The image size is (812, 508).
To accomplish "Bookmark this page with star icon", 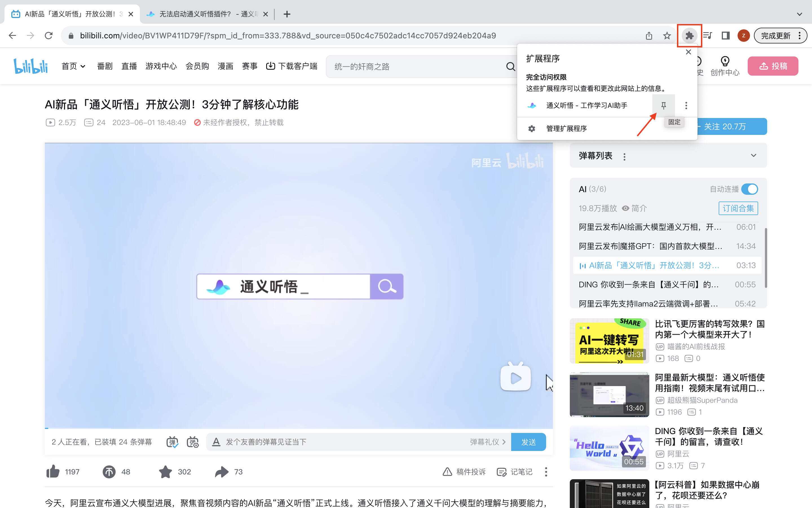I will (667, 36).
